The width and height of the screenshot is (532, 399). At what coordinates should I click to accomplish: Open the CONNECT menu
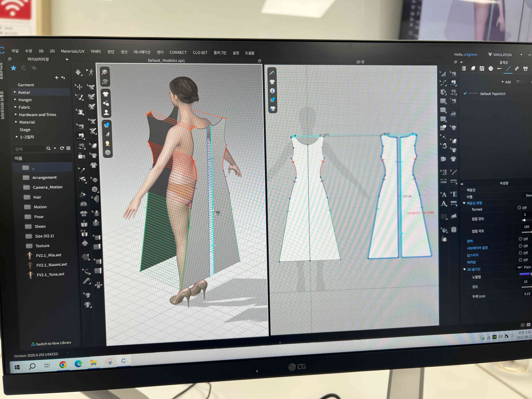(178, 52)
